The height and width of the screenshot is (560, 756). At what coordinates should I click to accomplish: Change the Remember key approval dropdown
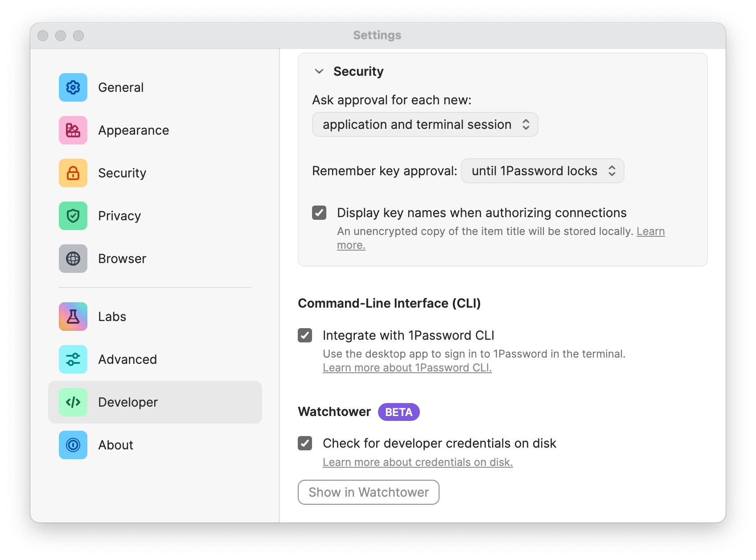coord(542,171)
